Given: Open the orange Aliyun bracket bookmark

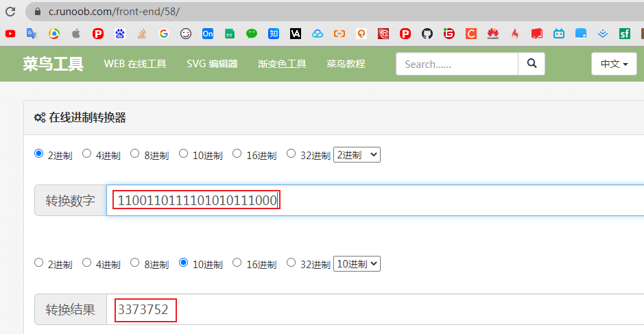Looking at the screenshot, I should point(339,34).
